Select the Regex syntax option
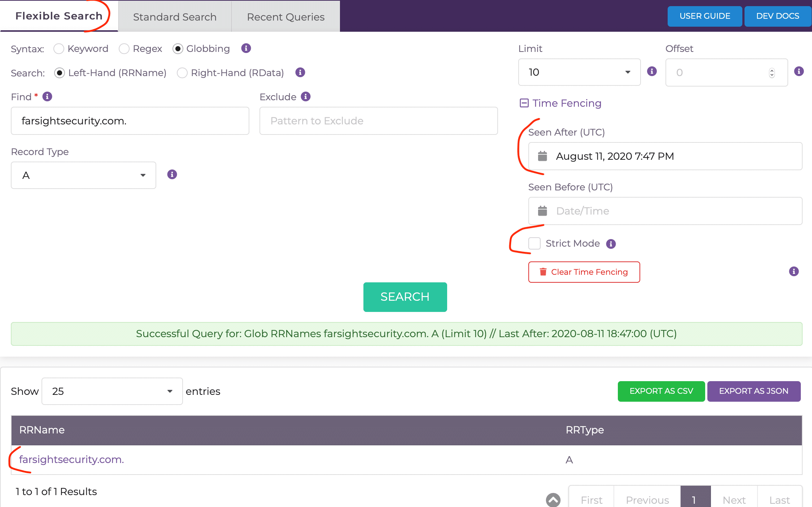Viewport: 812px width, 507px height. [x=124, y=49]
